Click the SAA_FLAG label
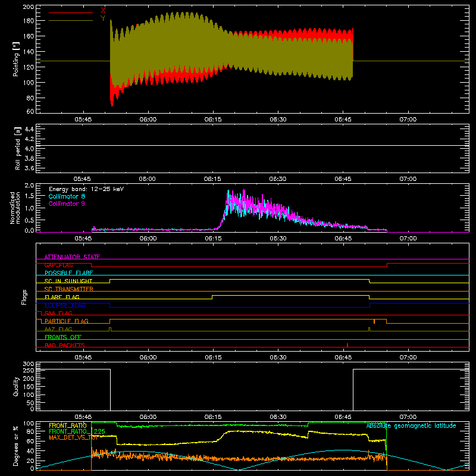 58,313
